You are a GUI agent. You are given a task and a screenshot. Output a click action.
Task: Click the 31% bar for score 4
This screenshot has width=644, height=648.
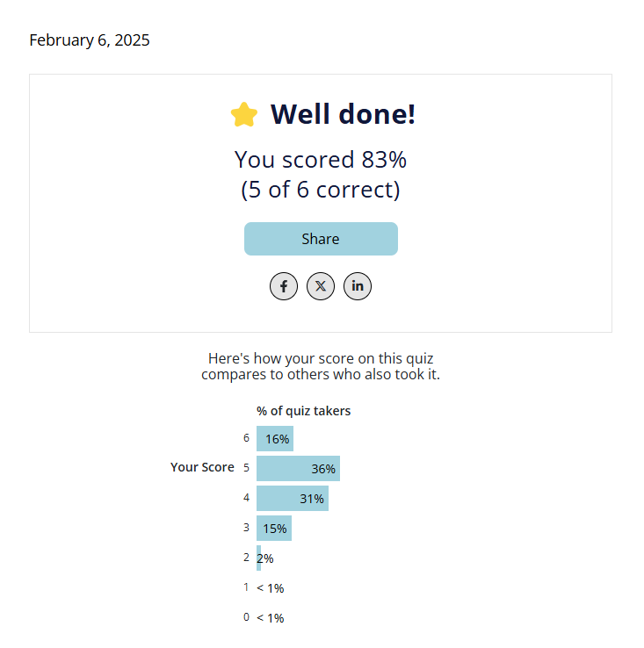292,498
